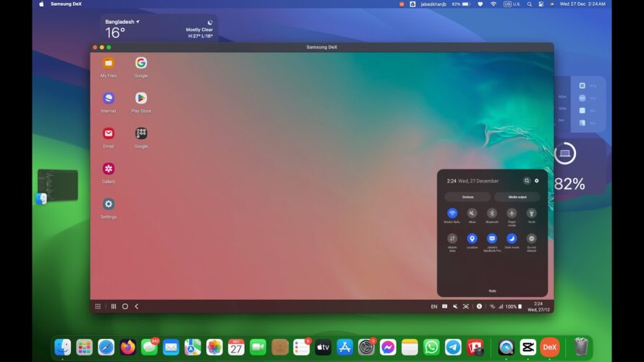Open WhatsApp from the Dock
The height and width of the screenshot is (362, 644).
pyautogui.click(x=431, y=348)
